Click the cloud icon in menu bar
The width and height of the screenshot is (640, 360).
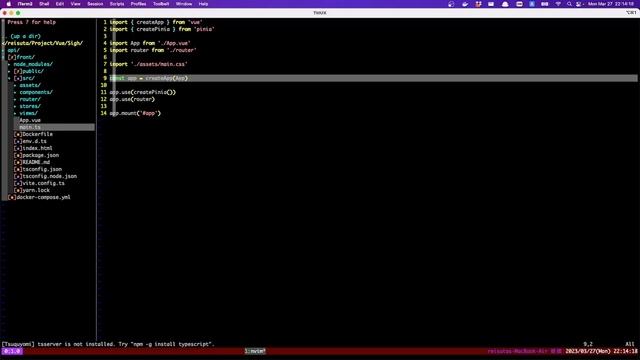(x=505, y=4)
